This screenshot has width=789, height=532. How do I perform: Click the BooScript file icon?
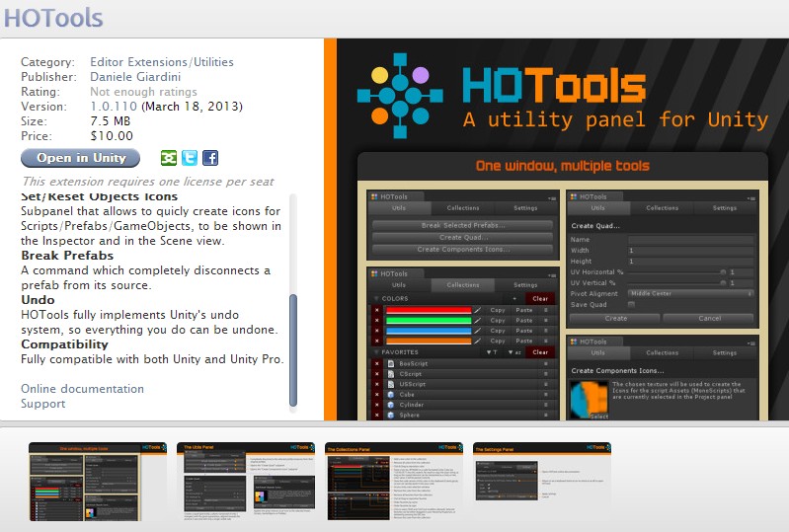click(x=391, y=363)
